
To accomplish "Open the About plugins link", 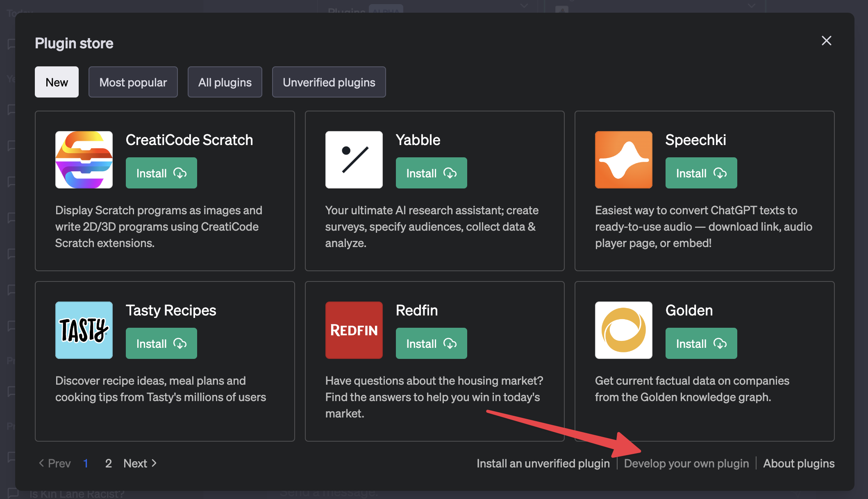I will [798, 463].
